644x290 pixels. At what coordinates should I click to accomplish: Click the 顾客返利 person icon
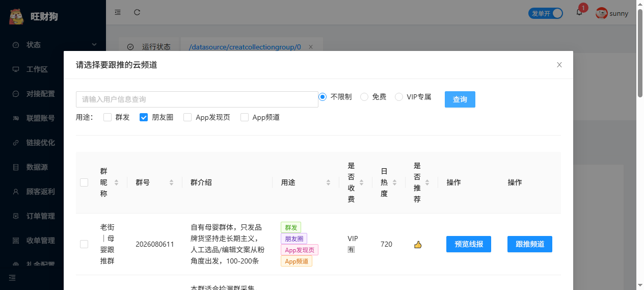16,192
